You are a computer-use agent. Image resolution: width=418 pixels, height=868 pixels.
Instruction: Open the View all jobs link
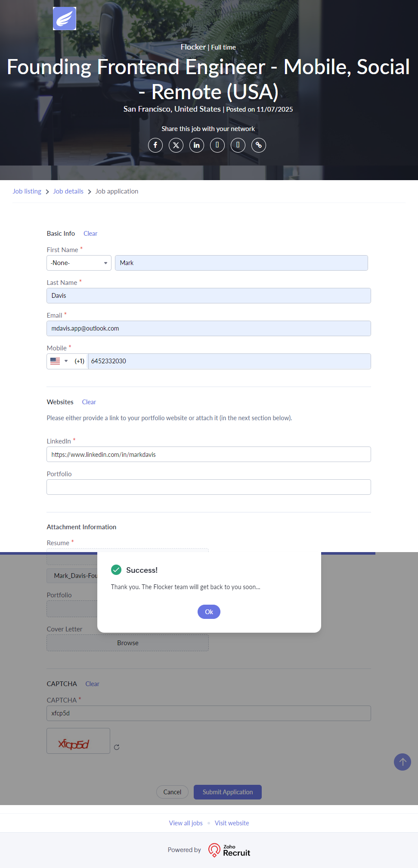click(186, 823)
